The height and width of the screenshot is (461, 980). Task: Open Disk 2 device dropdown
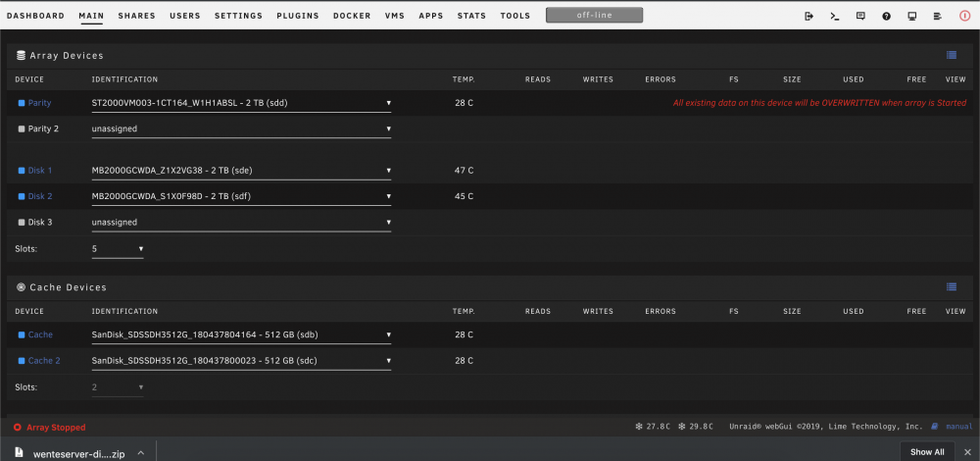(241, 196)
